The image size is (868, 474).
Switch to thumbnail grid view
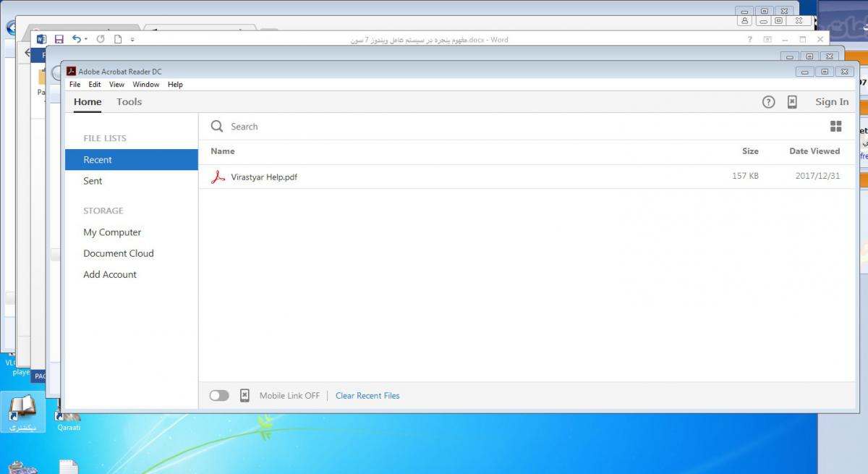tap(835, 127)
